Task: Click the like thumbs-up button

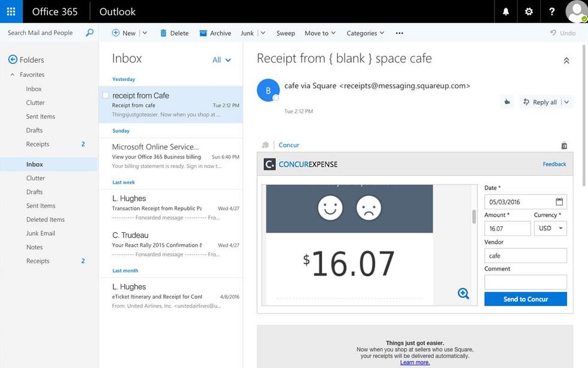Action: (x=507, y=102)
